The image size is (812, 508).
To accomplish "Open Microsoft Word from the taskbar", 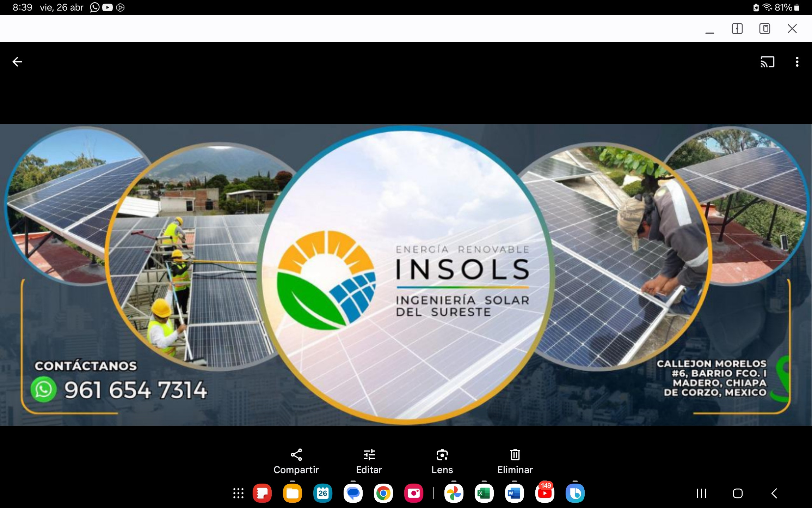I will tap(514, 493).
